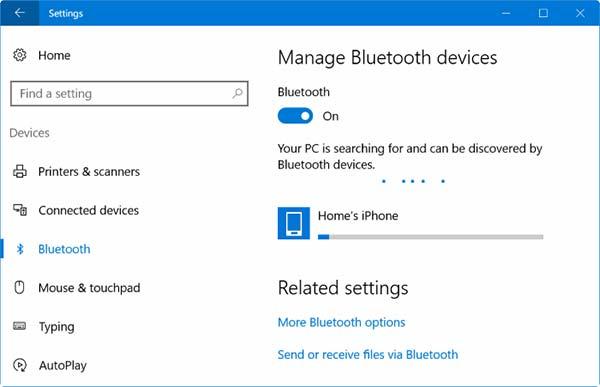Screen dimensions: 600x387
Task: Click the search magnifier icon
Action: [237, 93]
